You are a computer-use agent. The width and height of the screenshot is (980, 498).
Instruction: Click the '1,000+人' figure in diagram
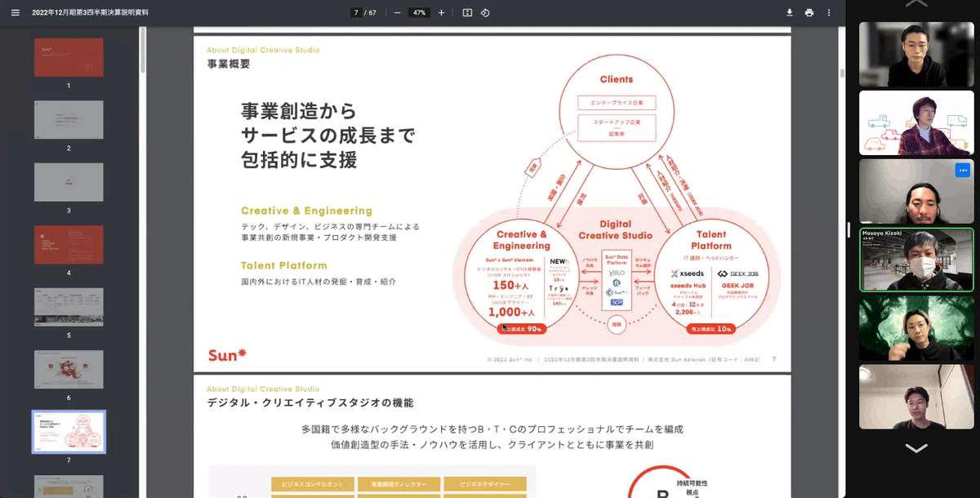[510, 313]
